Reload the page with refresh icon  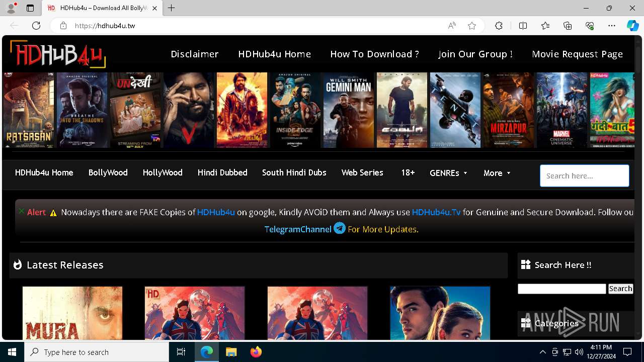(x=36, y=26)
